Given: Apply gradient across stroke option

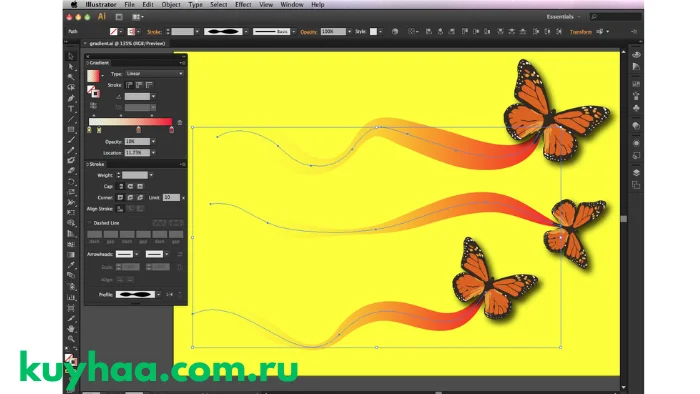Looking at the screenshot, I should pyautogui.click(x=149, y=85).
